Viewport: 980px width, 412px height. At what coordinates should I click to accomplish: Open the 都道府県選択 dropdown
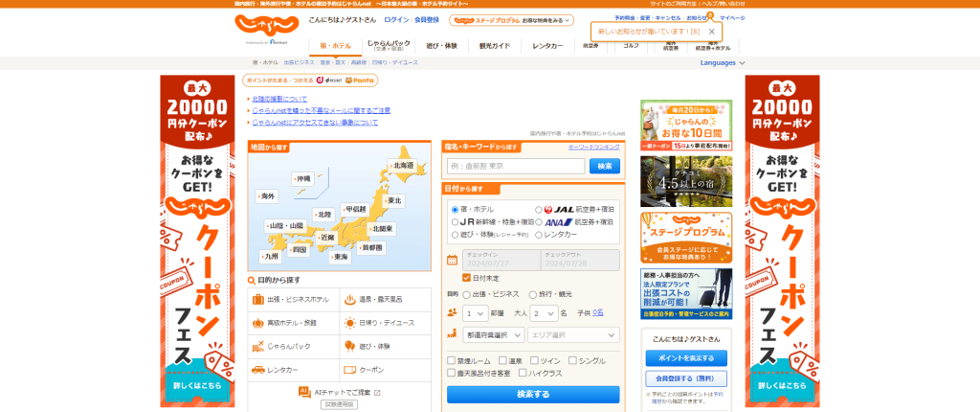(494, 335)
